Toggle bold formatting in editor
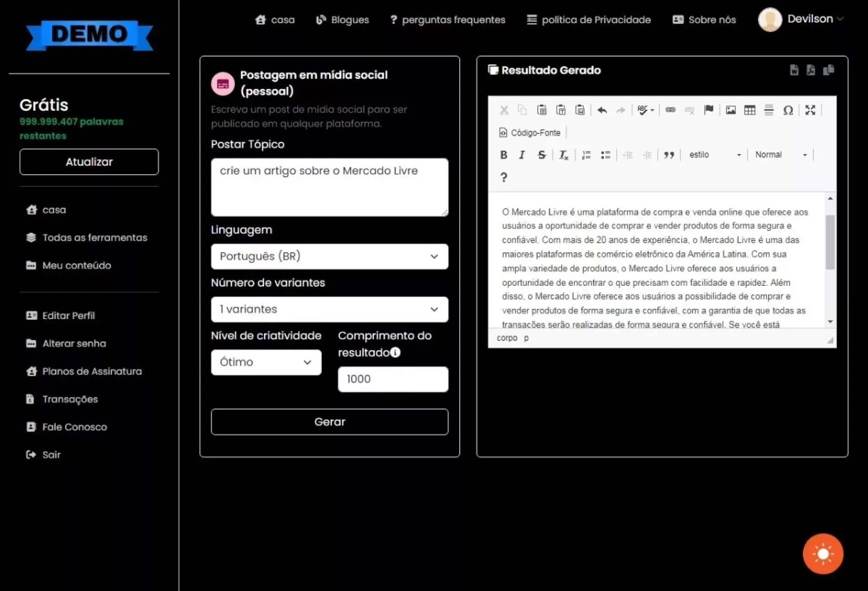The image size is (868, 591). 504,155
